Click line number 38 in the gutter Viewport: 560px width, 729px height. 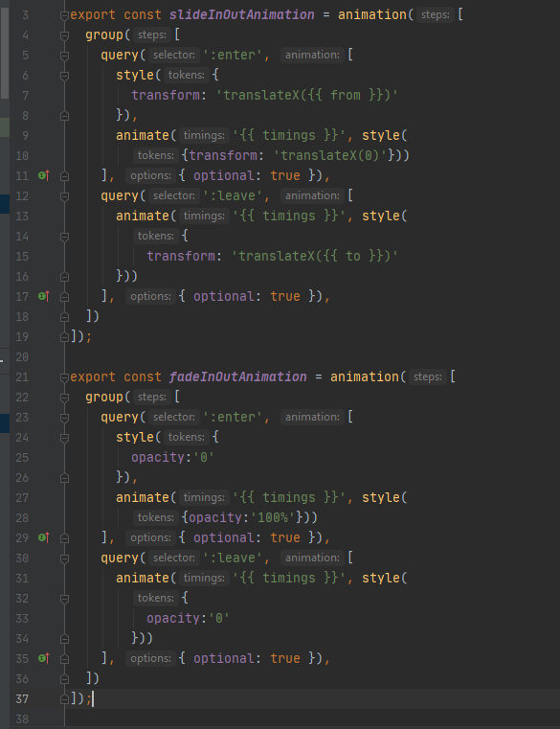tap(22, 719)
